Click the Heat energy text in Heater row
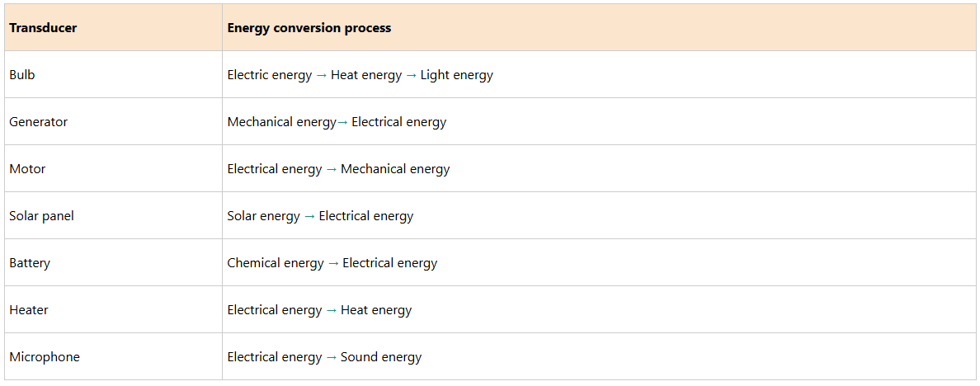The image size is (980, 386). tap(376, 310)
